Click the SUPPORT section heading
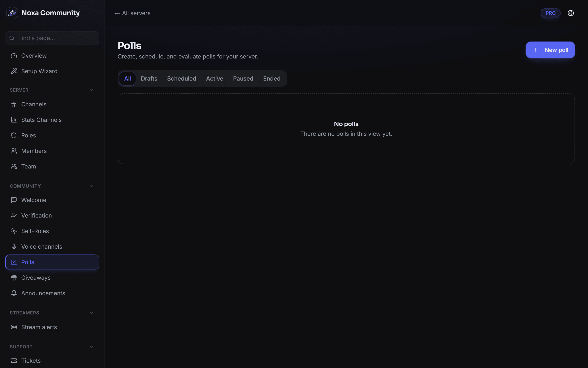 coord(21,347)
